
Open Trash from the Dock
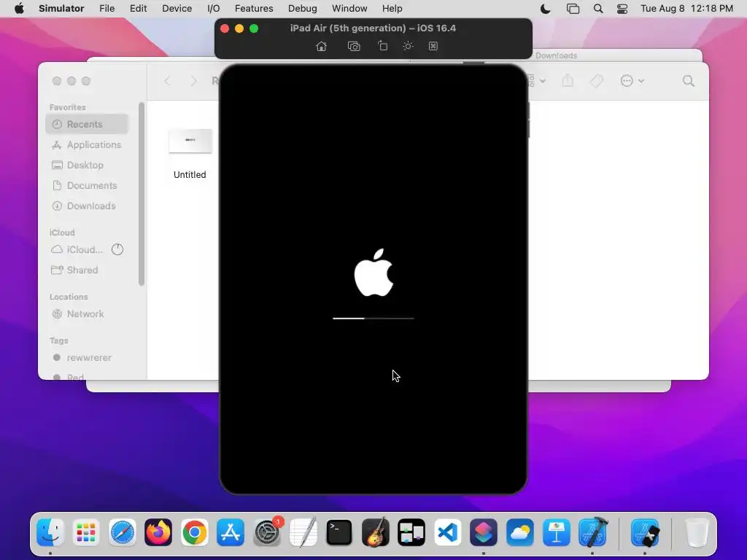coord(697,532)
